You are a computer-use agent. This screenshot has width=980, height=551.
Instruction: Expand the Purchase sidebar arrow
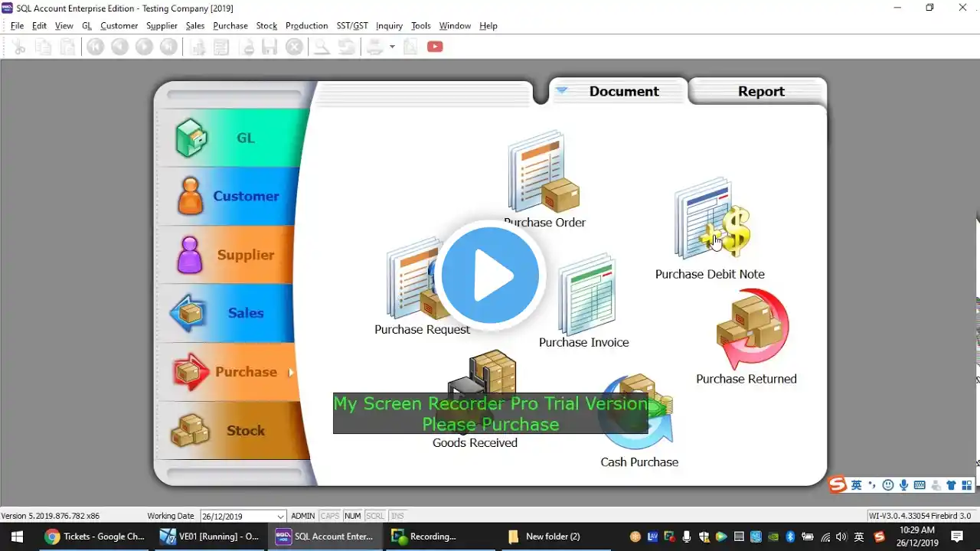pyautogui.click(x=291, y=373)
